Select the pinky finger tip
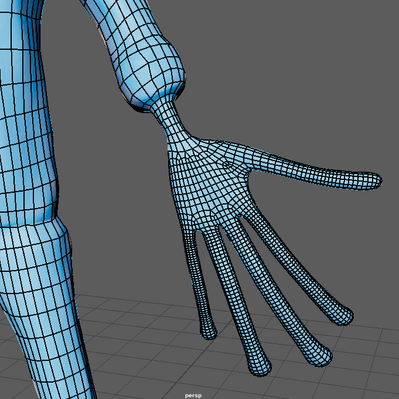 point(208,331)
